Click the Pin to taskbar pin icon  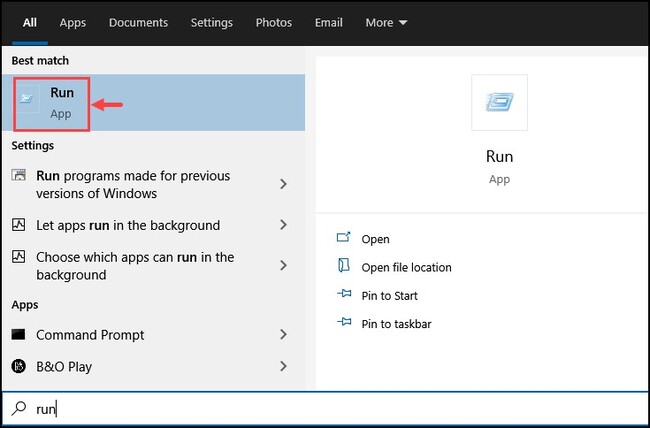click(344, 322)
